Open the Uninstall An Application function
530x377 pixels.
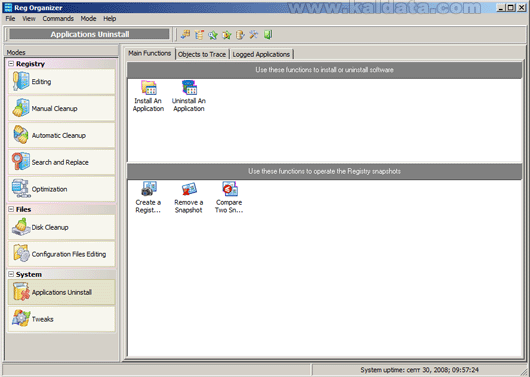pos(189,96)
